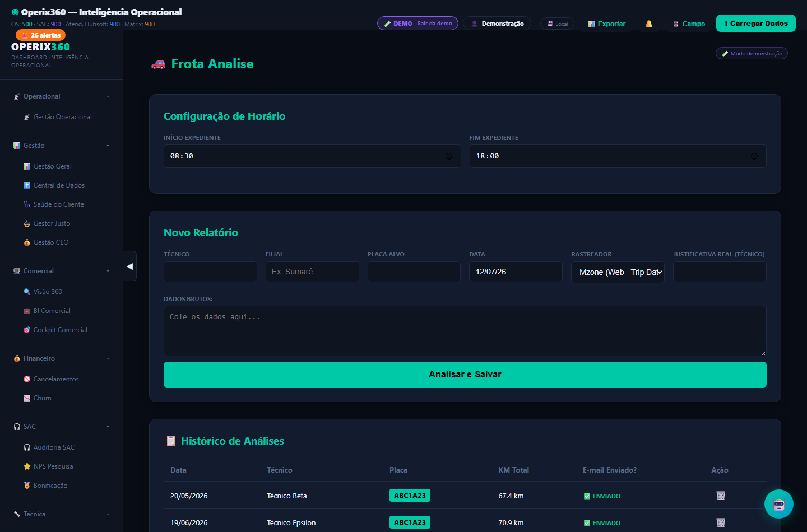This screenshot has height=532, width=807.
Task: Open the Início Expediente clock picker
Action: (x=449, y=156)
